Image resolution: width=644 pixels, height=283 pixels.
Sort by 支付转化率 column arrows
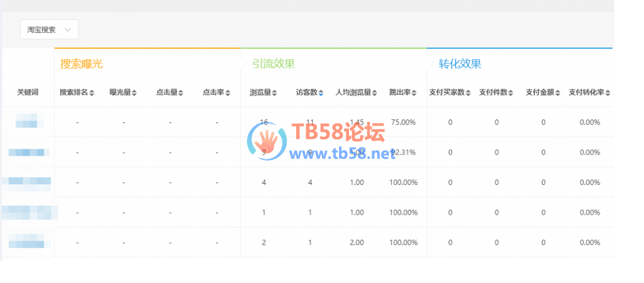point(607,93)
